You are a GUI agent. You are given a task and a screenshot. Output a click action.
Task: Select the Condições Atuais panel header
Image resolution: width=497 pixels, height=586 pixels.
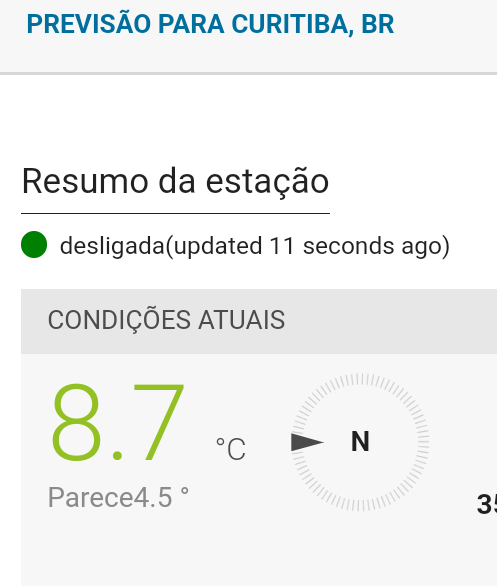pos(259,321)
